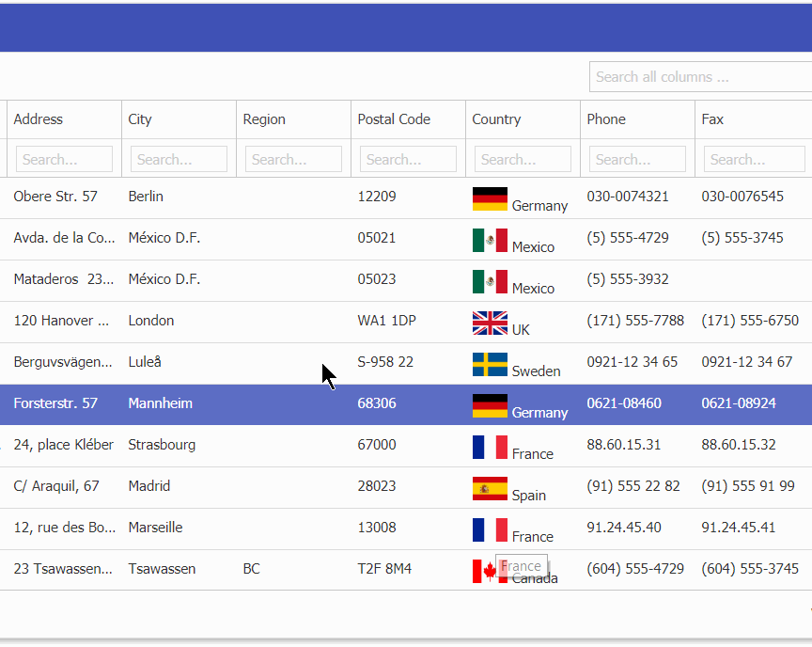Select the BC region cell
Viewport: 812px width, 647px height.
pyautogui.click(x=251, y=569)
